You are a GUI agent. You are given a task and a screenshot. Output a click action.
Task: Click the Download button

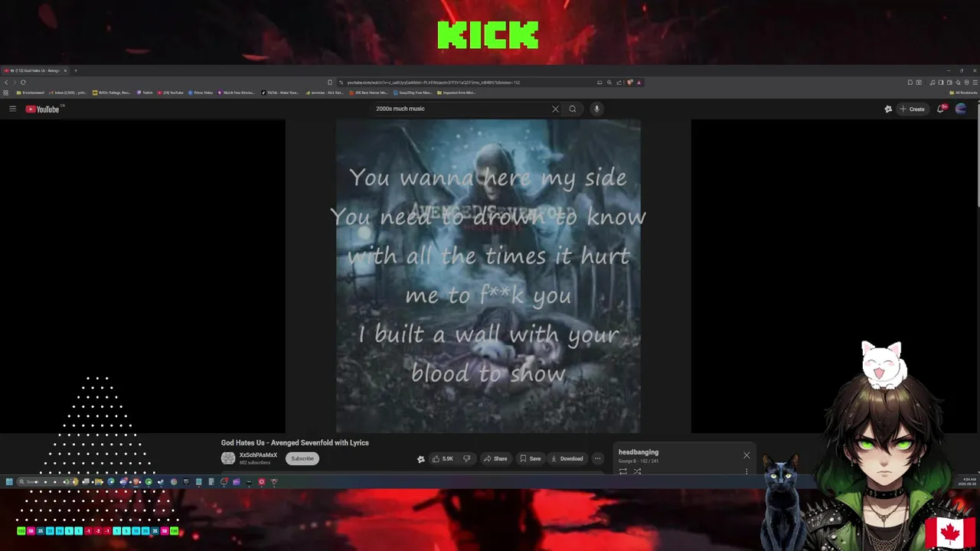(x=567, y=458)
